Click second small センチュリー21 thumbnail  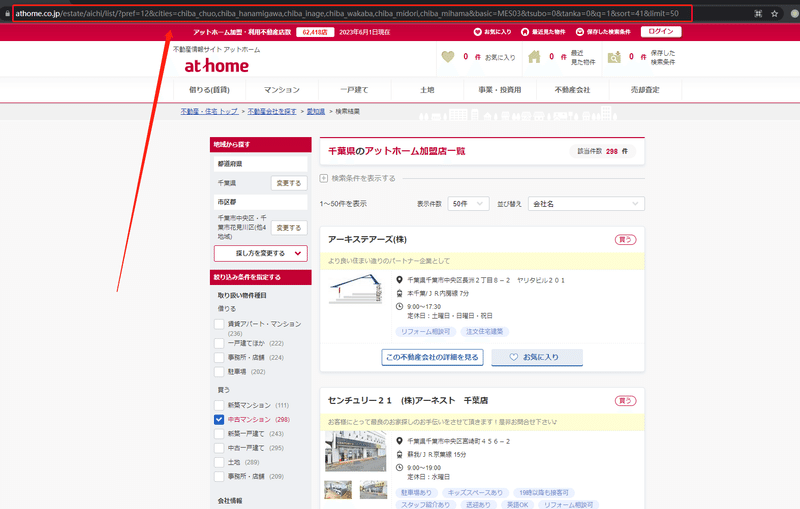(373, 490)
